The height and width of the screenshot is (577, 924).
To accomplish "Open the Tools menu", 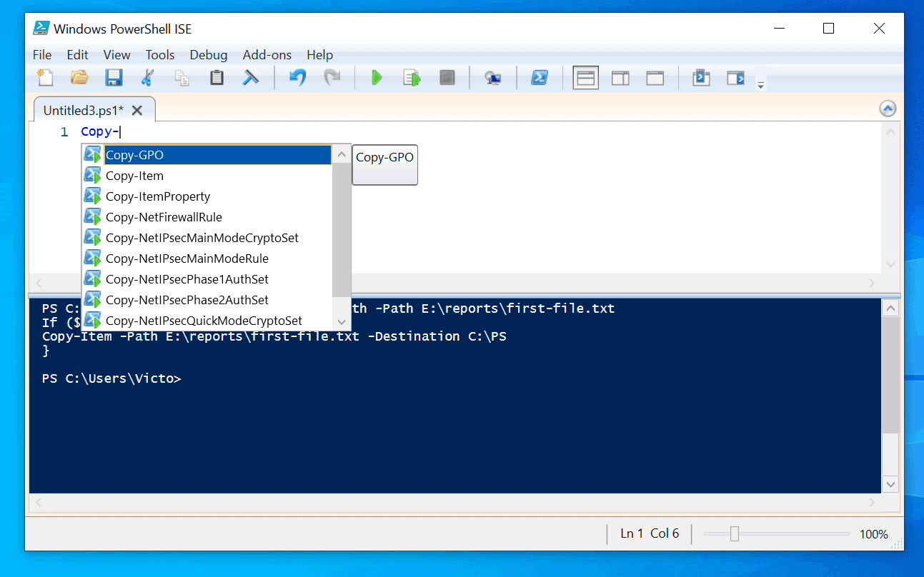I will tap(160, 55).
